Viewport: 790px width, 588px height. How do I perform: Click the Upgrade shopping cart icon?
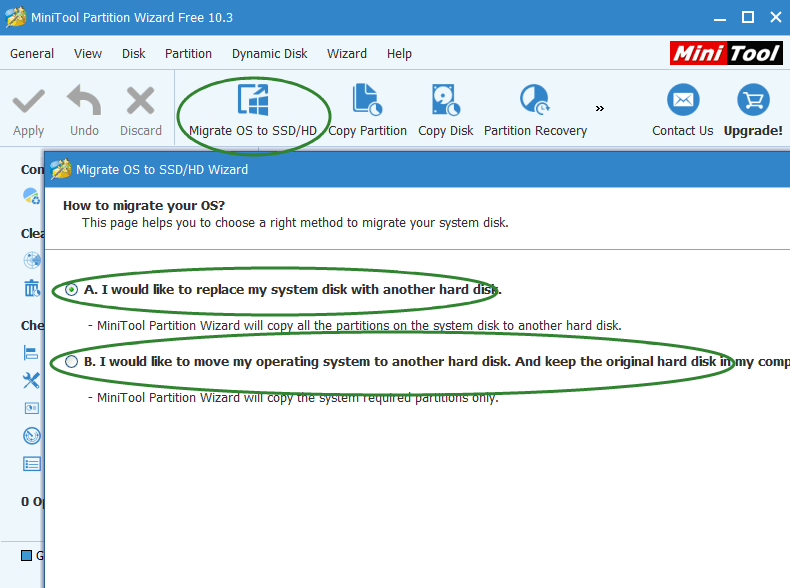[753, 100]
